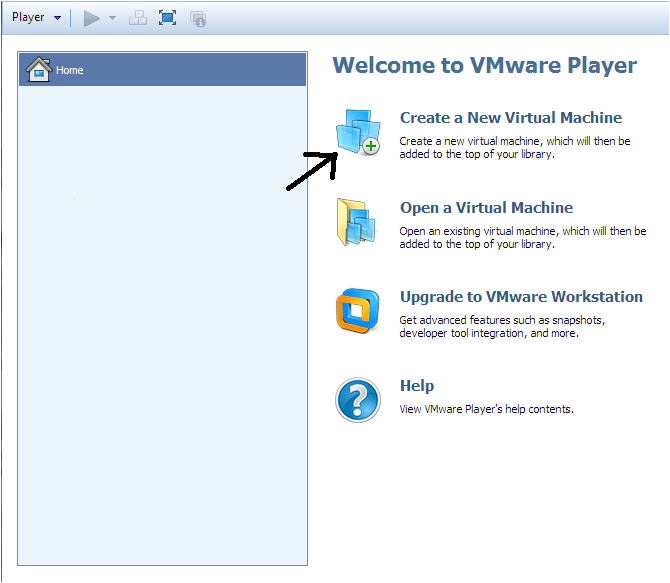This screenshot has height=583, width=670.
Task: Enter full screen mode from the toolbar
Action: (167, 18)
